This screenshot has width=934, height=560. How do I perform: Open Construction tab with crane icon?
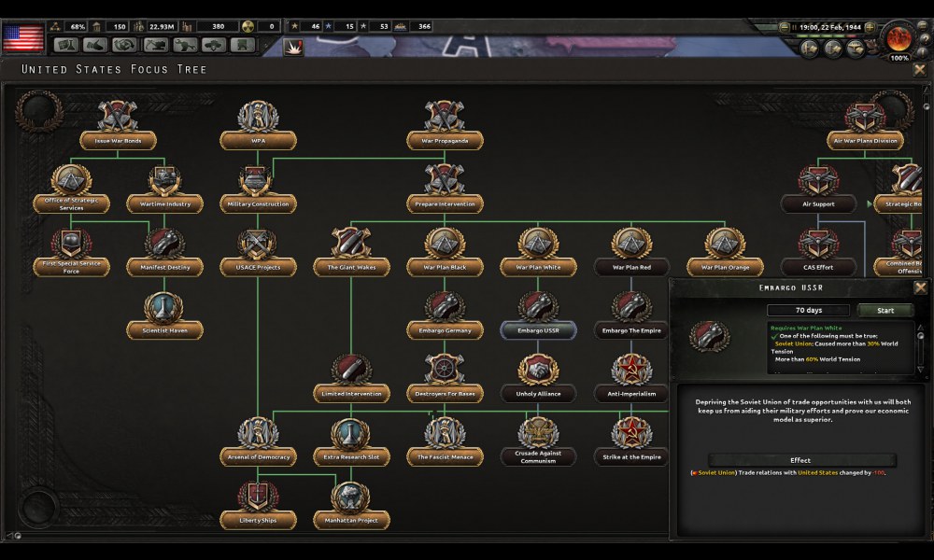155,45
